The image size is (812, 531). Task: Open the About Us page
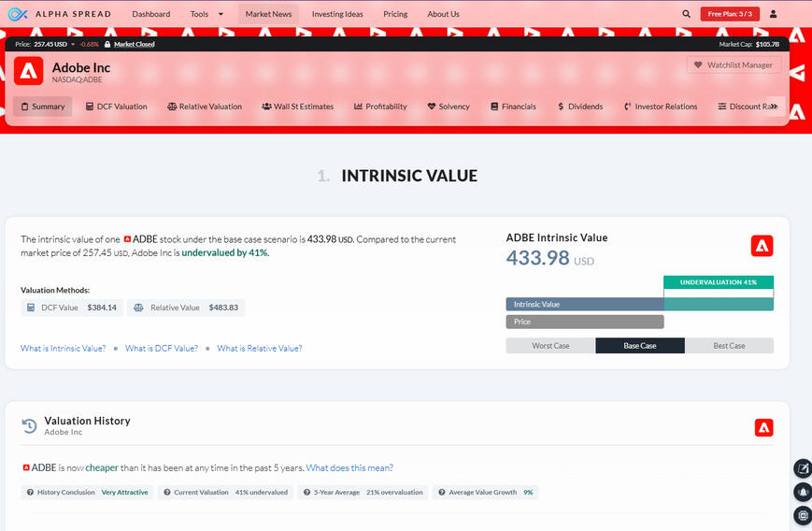[443, 15]
